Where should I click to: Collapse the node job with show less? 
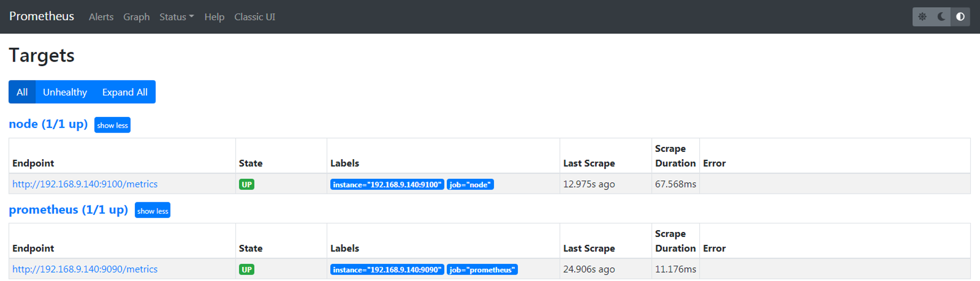[x=112, y=125]
